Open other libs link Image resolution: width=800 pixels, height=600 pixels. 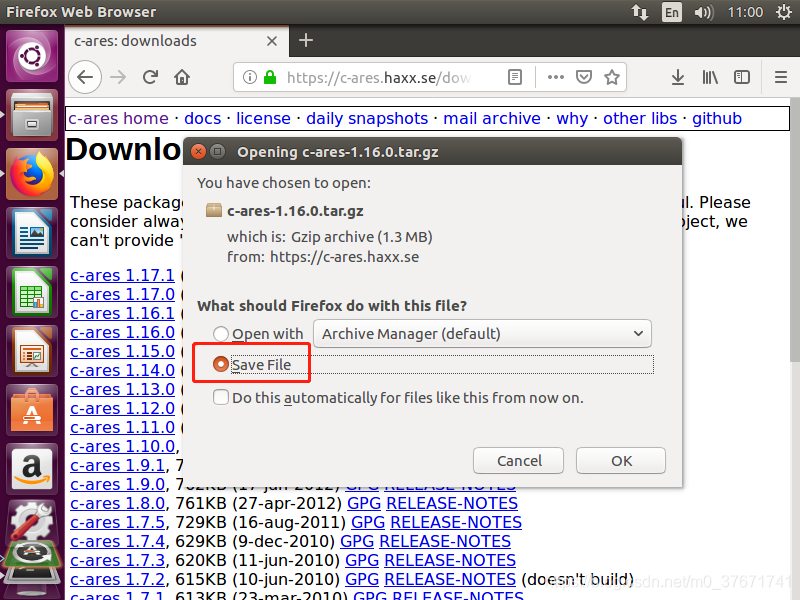640,118
